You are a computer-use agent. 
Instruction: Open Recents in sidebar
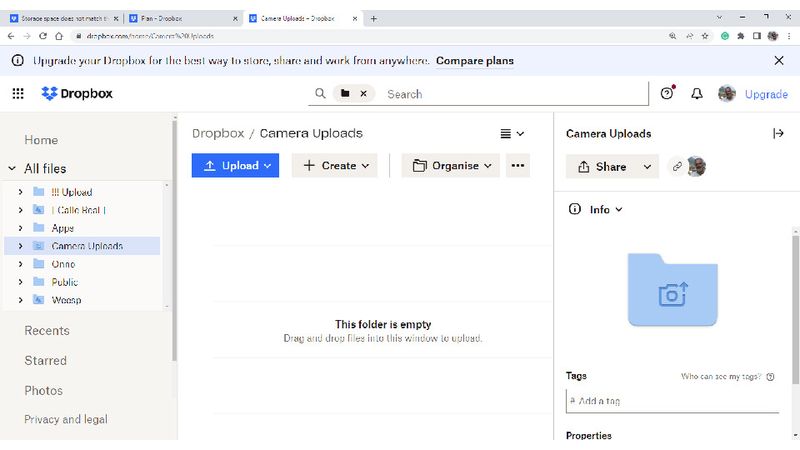click(x=47, y=331)
